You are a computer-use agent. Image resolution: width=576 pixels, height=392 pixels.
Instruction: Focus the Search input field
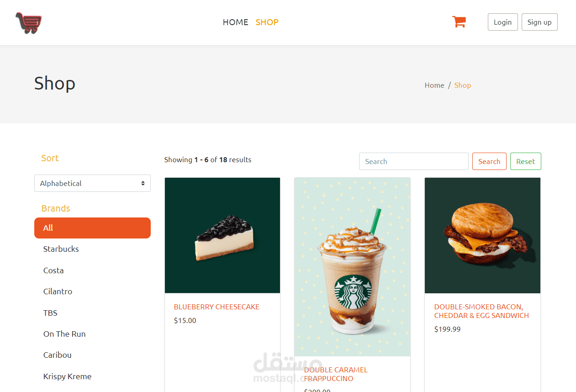point(414,161)
